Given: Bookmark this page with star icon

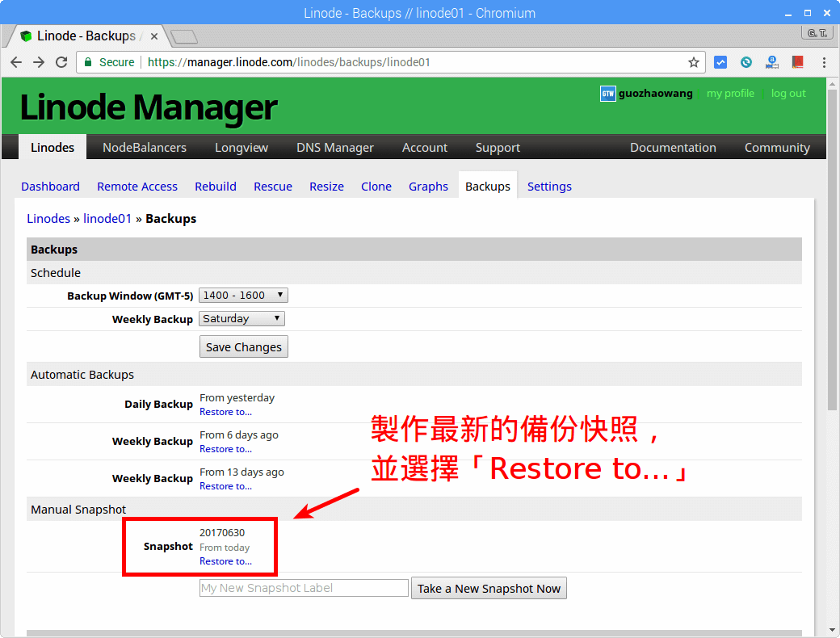Looking at the screenshot, I should (693, 62).
